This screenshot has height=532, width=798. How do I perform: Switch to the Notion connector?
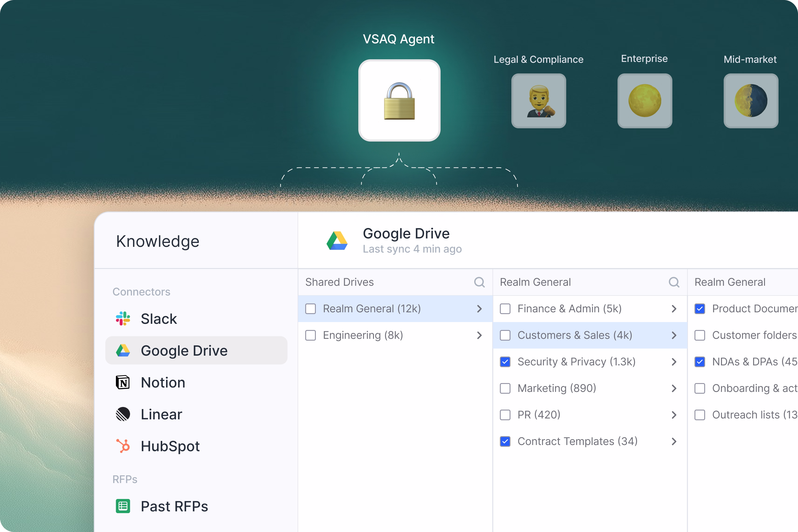[x=163, y=382]
